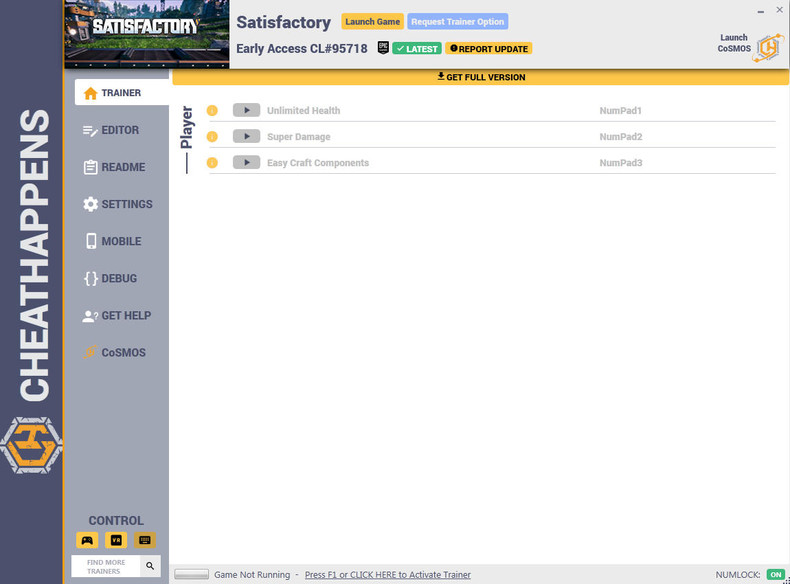
Task: Go to the SETTINGS tab
Action: click(118, 204)
